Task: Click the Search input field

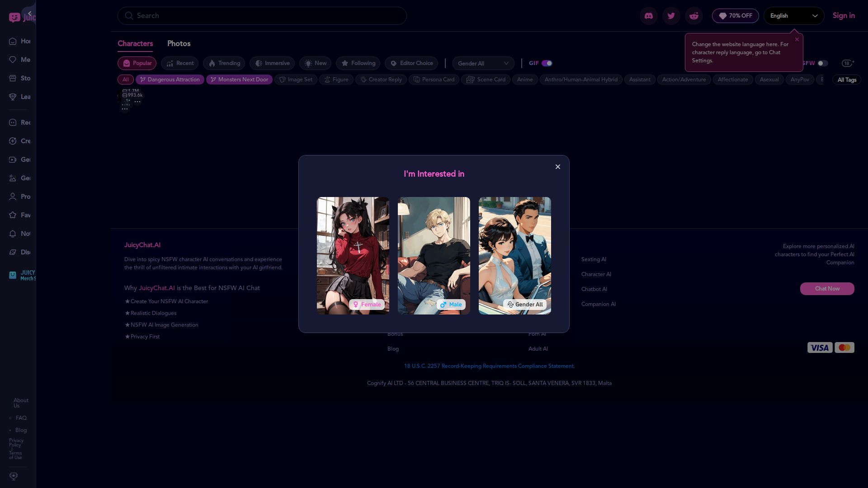Action: (x=262, y=16)
